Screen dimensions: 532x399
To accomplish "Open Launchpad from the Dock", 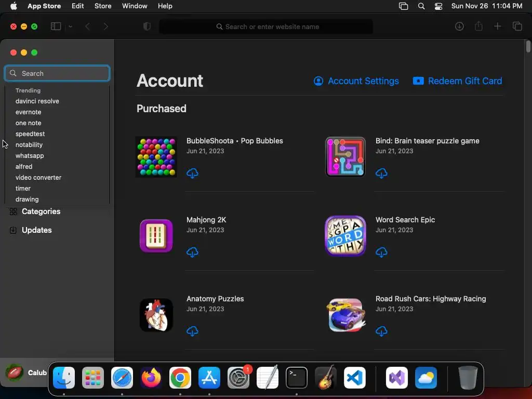I will pyautogui.click(x=93, y=378).
